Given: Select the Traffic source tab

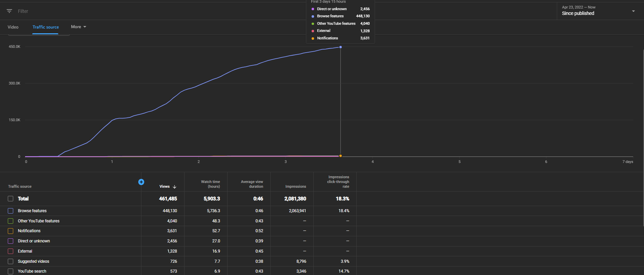Looking at the screenshot, I should coord(45,27).
